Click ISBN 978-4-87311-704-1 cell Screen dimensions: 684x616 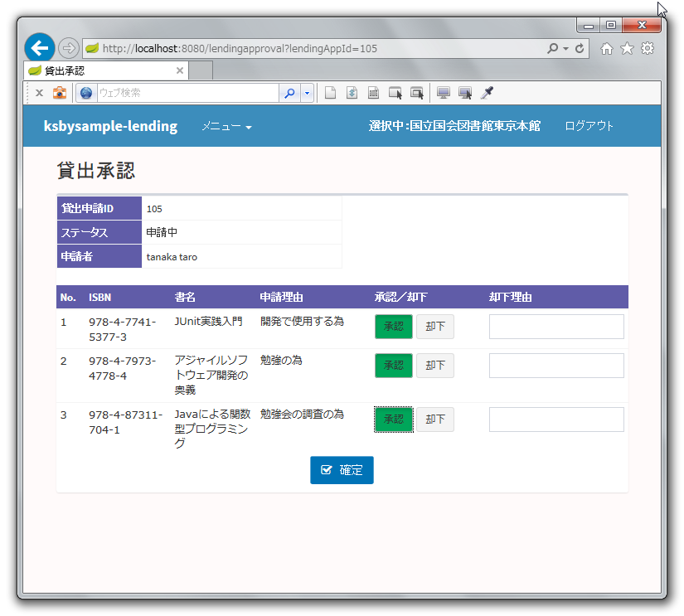126,422
